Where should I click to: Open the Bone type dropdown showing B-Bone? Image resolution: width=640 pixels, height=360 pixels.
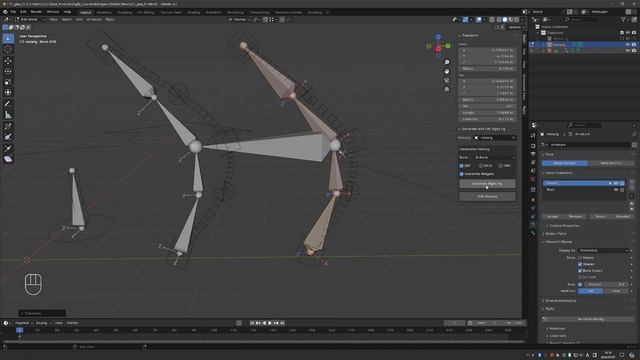pyautogui.click(x=495, y=157)
